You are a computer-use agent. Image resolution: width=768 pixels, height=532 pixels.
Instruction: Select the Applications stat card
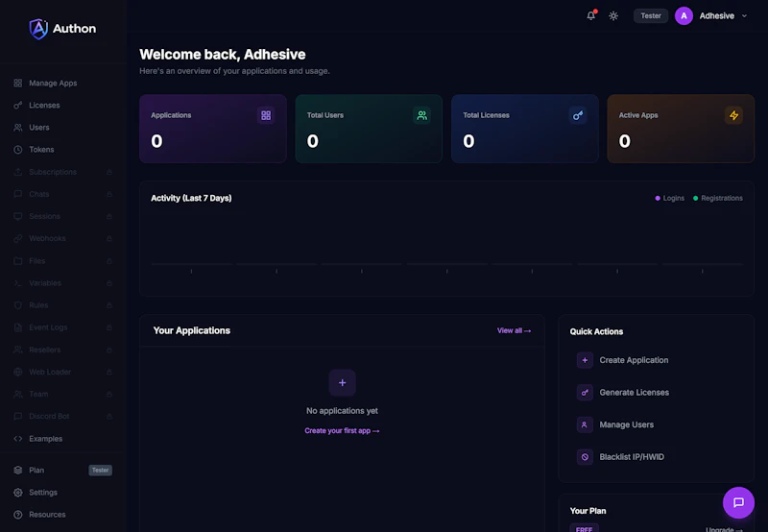pyautogui.click(x=213, y=129)
